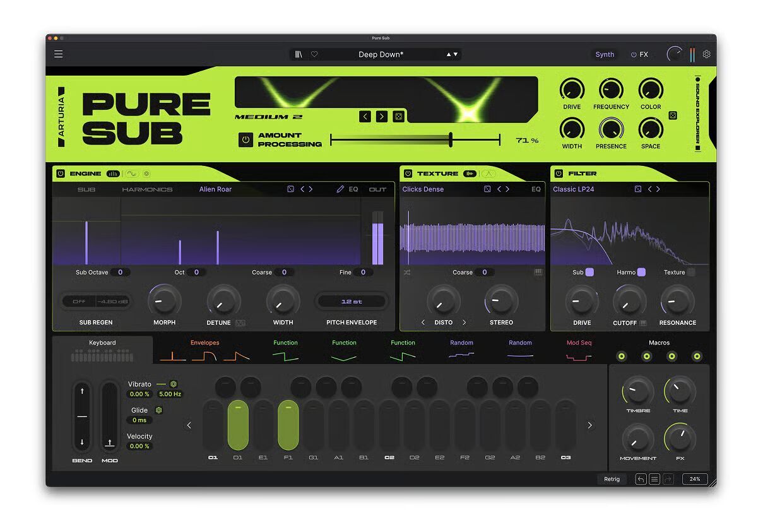763x532 pixels.
Task: Switch to the Synth view
Action: pos(605,54)
